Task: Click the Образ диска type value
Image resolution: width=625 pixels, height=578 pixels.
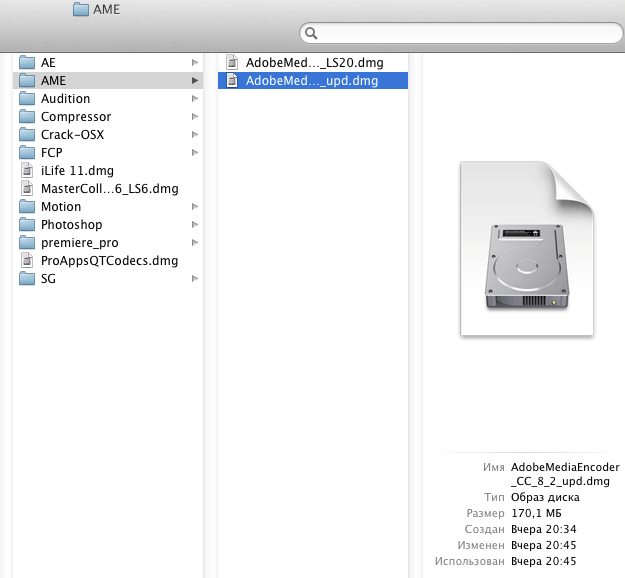Action: coord(545,497)
